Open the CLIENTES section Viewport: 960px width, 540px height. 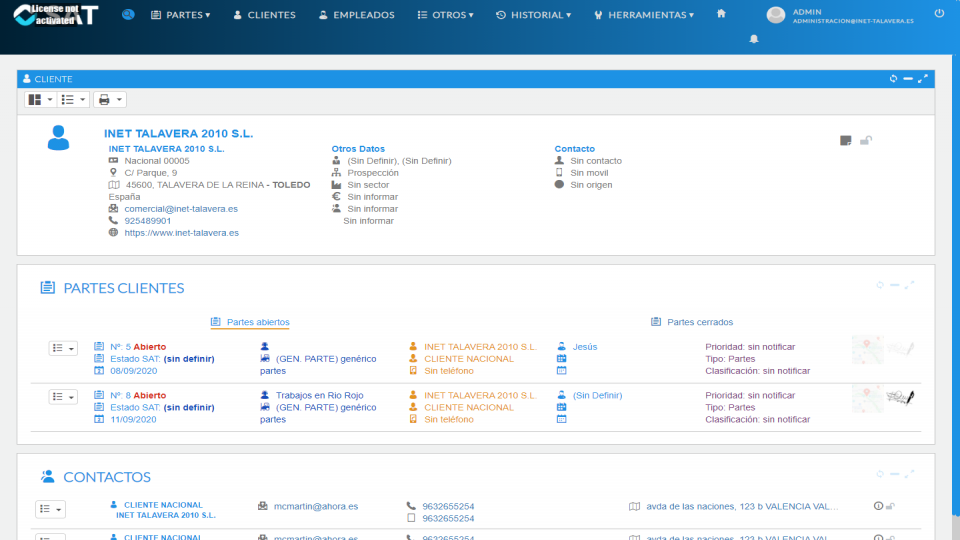(264, 15)
